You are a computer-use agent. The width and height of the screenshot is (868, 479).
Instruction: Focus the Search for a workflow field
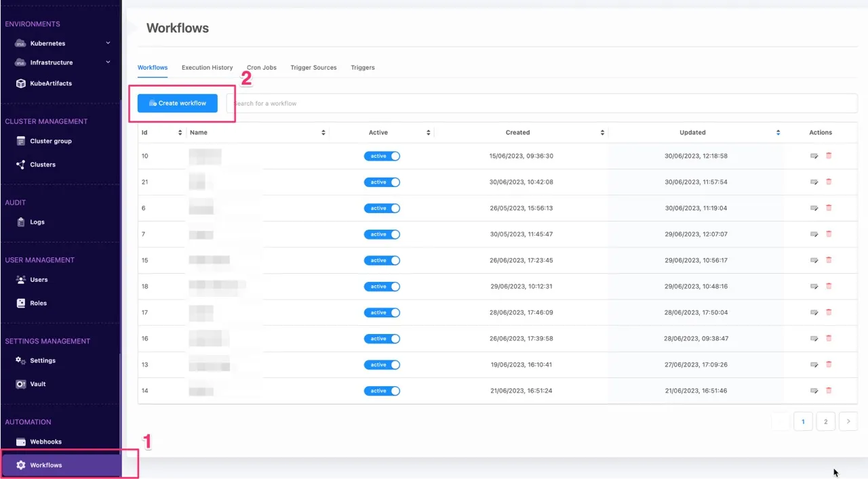542,103
